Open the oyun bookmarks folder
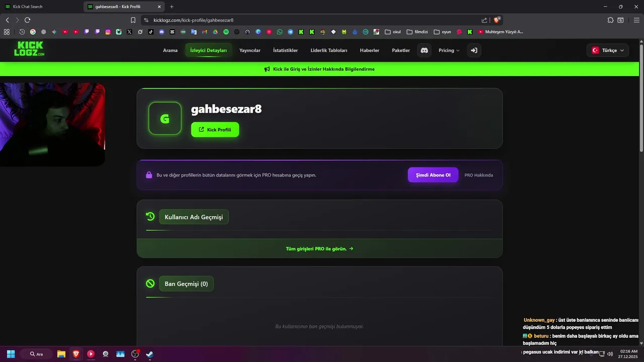The height and width of the screenshot is (362, 644). click(442, 32)
